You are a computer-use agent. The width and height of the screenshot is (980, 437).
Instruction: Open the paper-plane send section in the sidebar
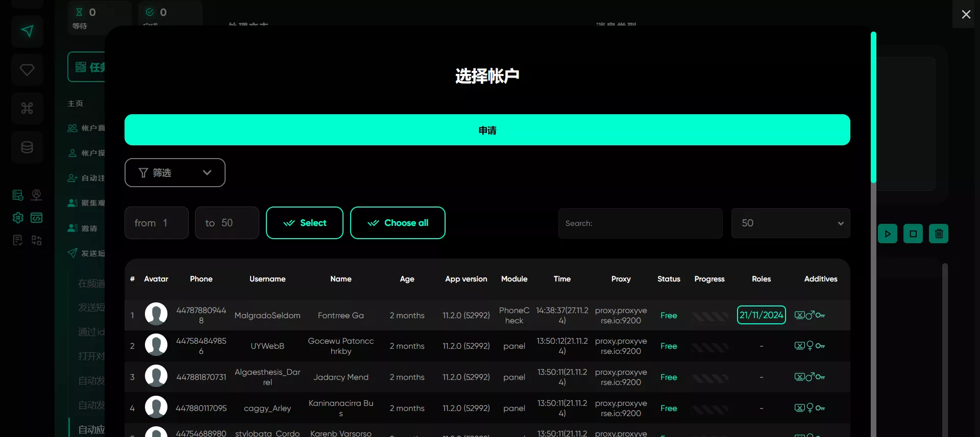27,32
